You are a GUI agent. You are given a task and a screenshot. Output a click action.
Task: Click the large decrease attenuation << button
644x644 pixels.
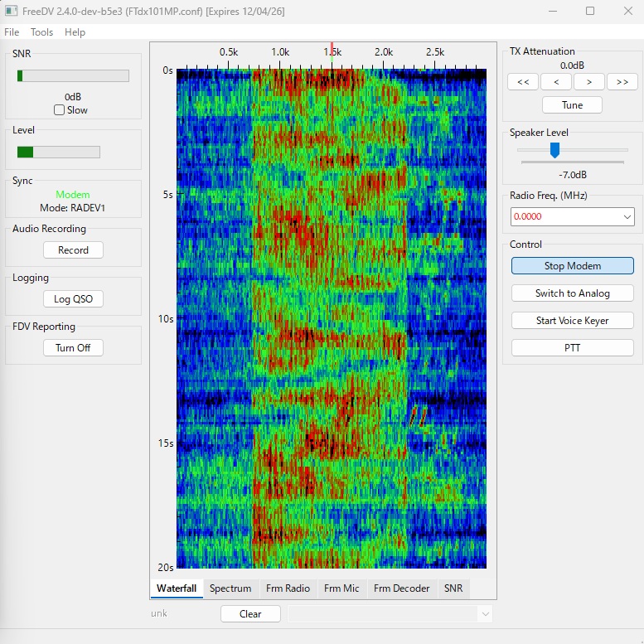coord(523,82)
